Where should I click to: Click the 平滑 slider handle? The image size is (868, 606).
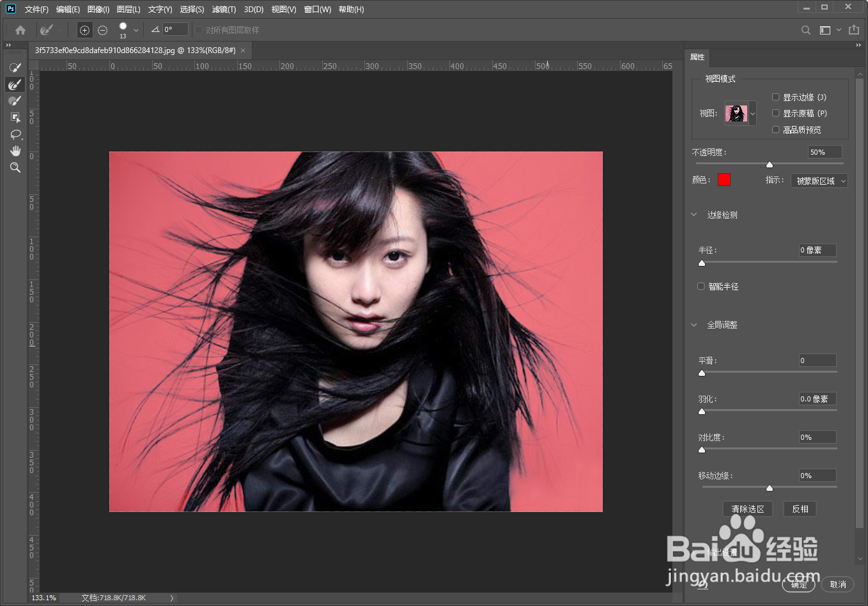[x=702, y=373]
